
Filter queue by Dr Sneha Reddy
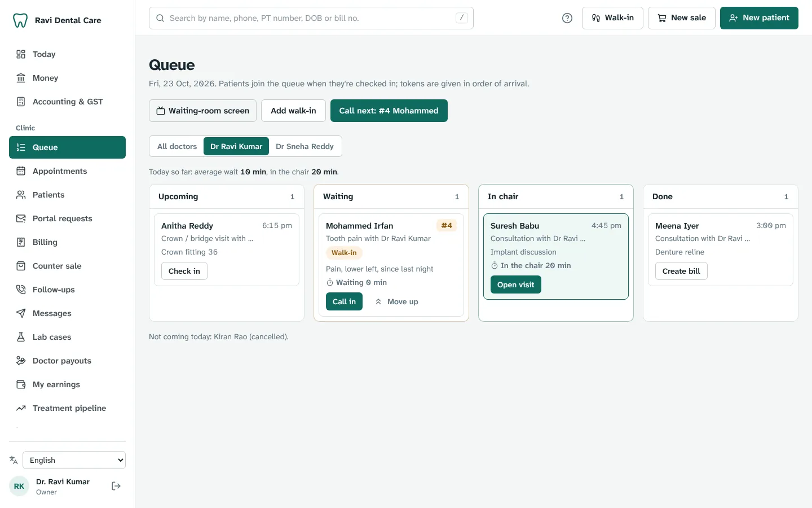pos(304,146)
